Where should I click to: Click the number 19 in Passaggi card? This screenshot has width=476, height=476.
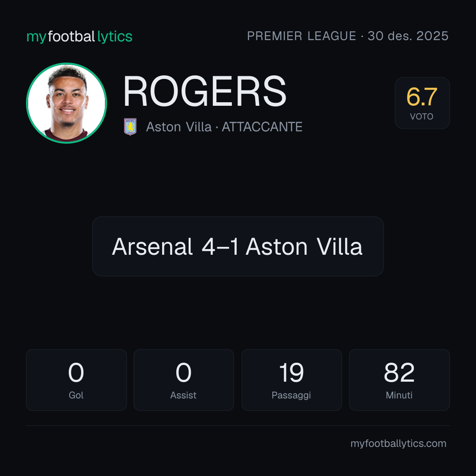pos(291,372)
